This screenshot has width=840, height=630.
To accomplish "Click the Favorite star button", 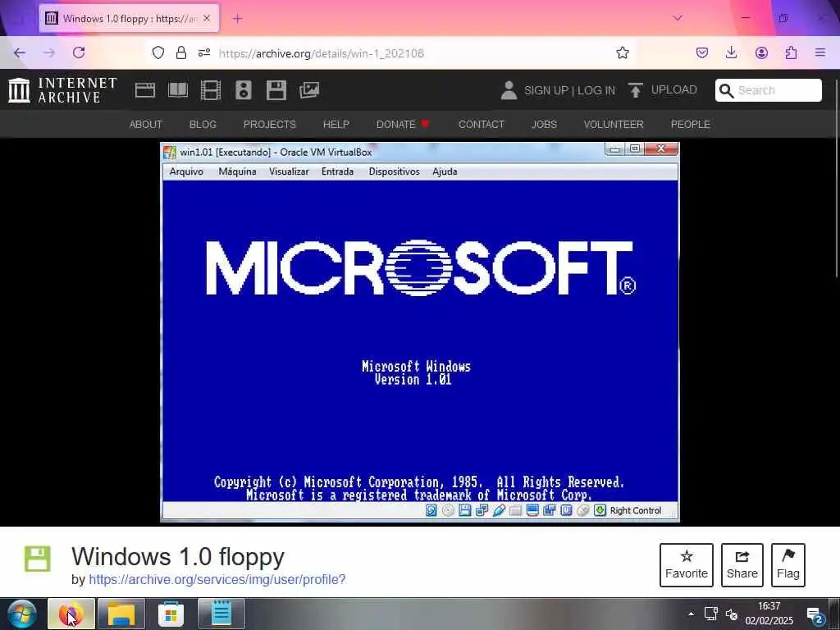I will coord(687,565).
